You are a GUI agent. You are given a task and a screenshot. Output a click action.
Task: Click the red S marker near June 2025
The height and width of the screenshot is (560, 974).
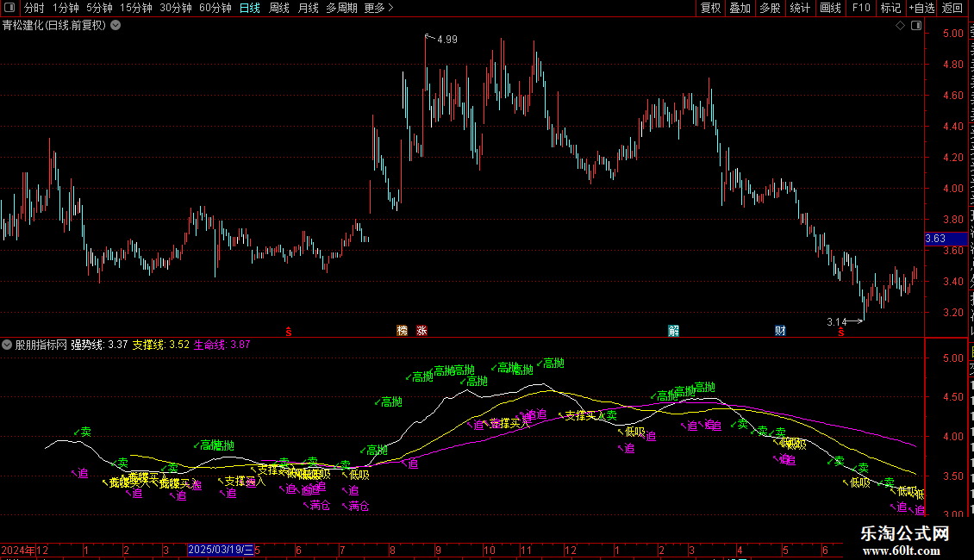pos(841,333)
